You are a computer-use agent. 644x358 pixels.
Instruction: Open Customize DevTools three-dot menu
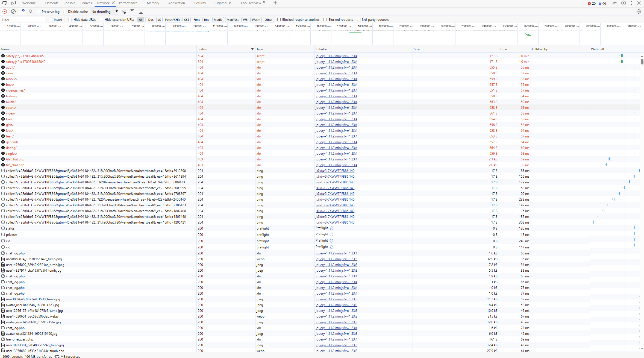pos(632,3)
